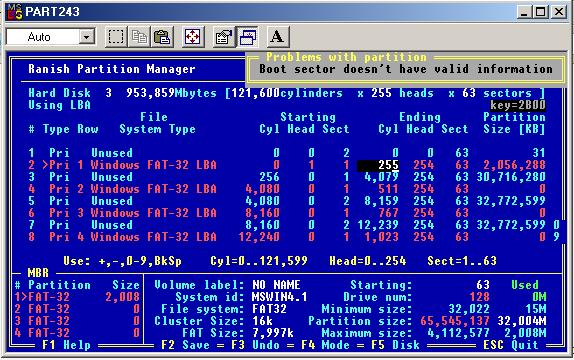Screen dimensions: 574x360
Task: Click the Drive num 128 value
Action: click(480, 297)
